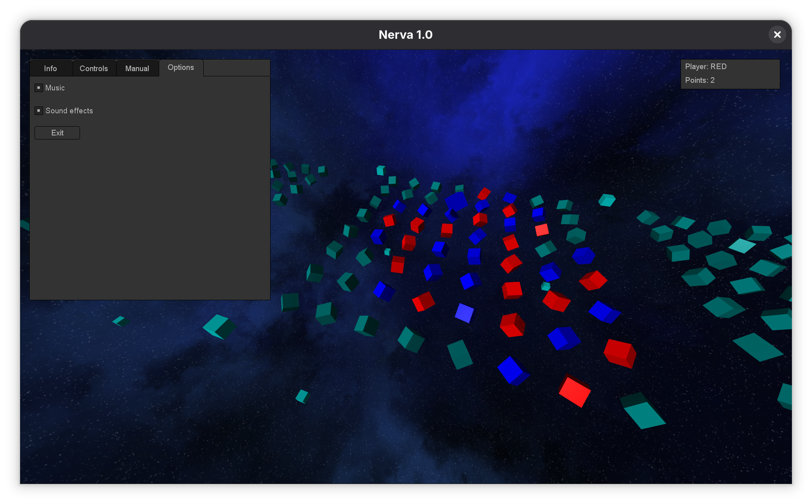Click the Nerva 1.0 title text

coord(405,35)
